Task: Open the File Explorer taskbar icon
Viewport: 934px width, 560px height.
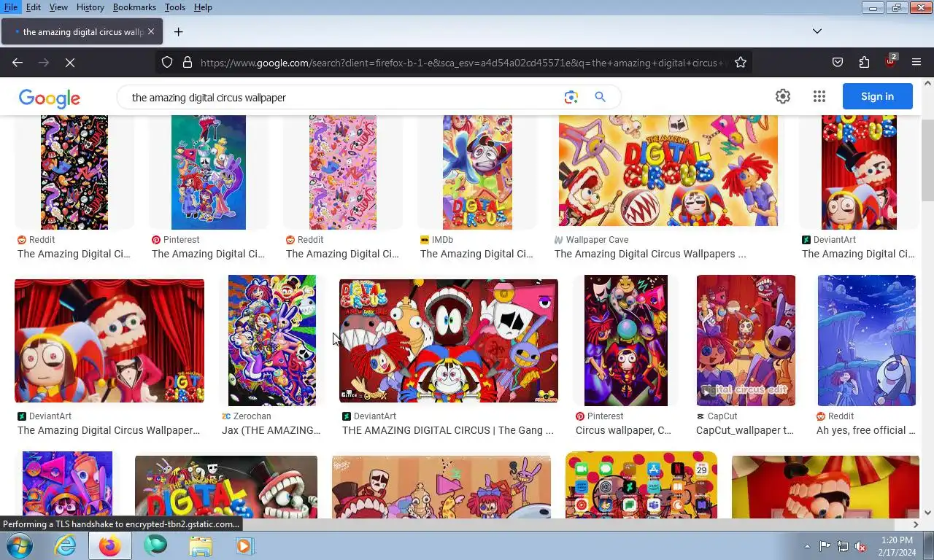Action: click(x=201, y=545)
